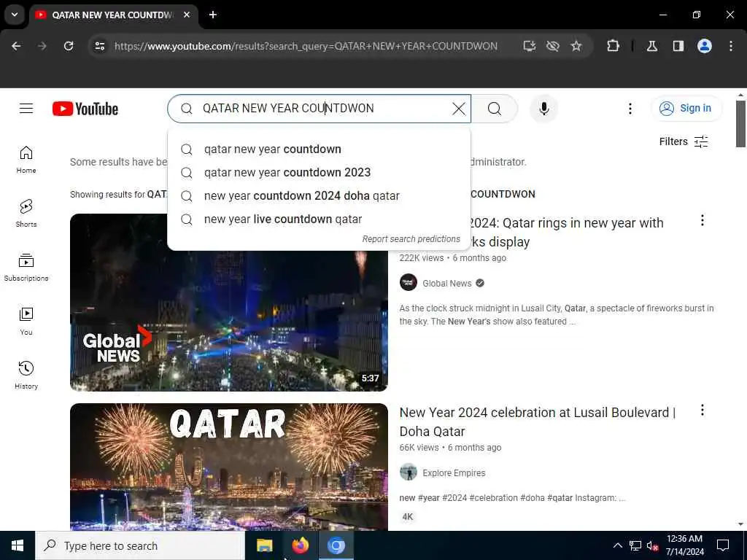This screenshot has width=747, height=560.
Task: Go to Home in sidebar
Action: pos(26,160)
